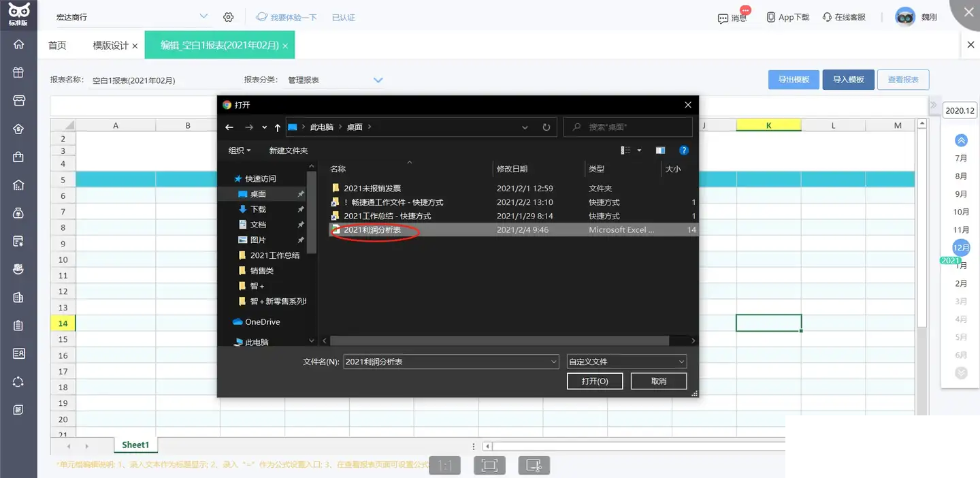The image size is (980, 478).
Task: Open the 自定义文件 file type dropdown
Action: [x=626, y=362]
